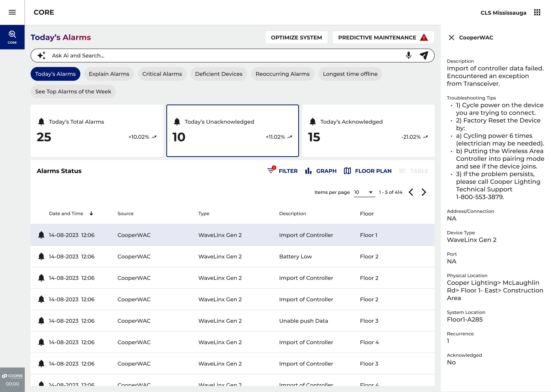Click trend arrow beside -21.02%
551x392 pixels.
(x=425, y=137)
